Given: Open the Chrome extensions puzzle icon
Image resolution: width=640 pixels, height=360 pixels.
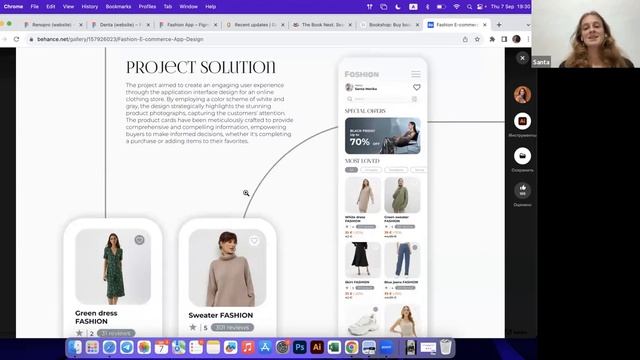Looking at the screenshot, I should point(492,39).
